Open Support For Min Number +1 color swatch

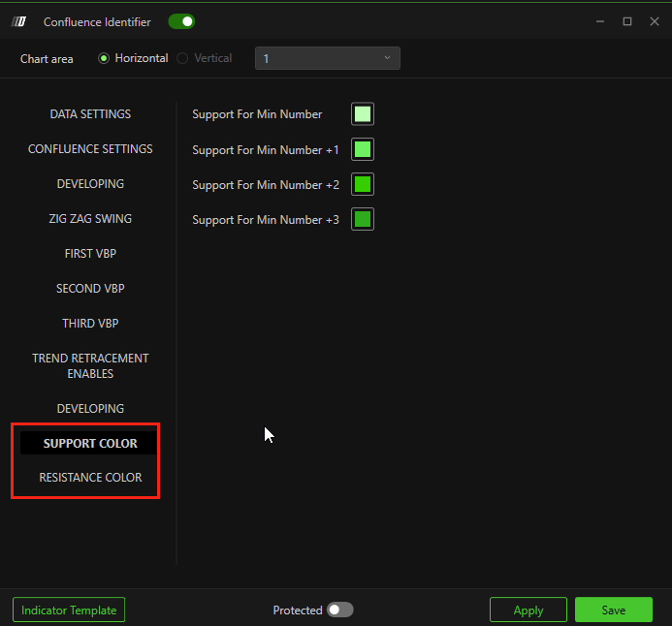click(x=363, y=149)
